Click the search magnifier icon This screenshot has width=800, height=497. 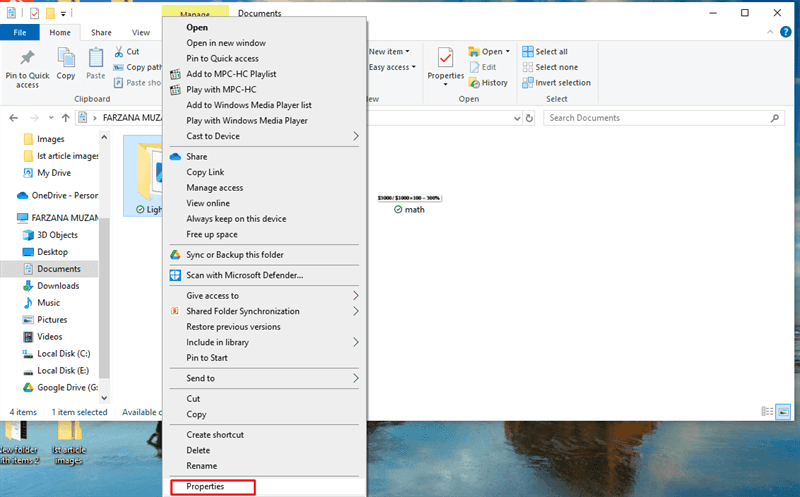[774, 118]
